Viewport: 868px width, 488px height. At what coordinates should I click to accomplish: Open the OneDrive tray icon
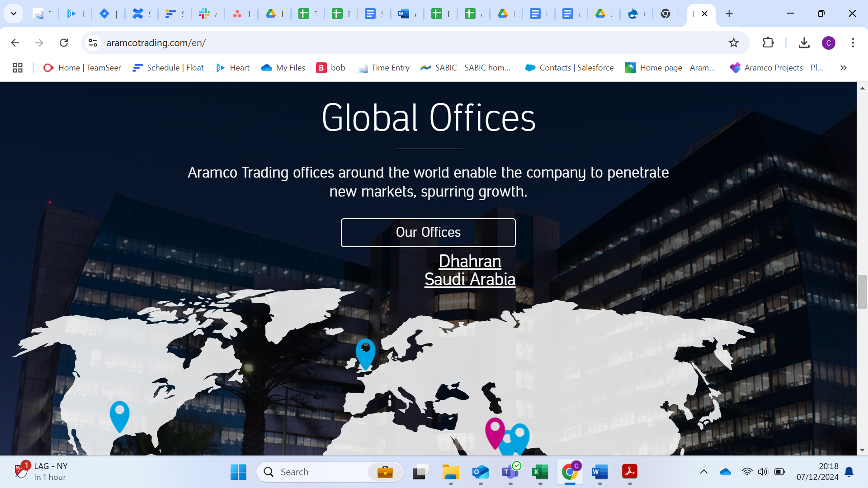[726, 472]
